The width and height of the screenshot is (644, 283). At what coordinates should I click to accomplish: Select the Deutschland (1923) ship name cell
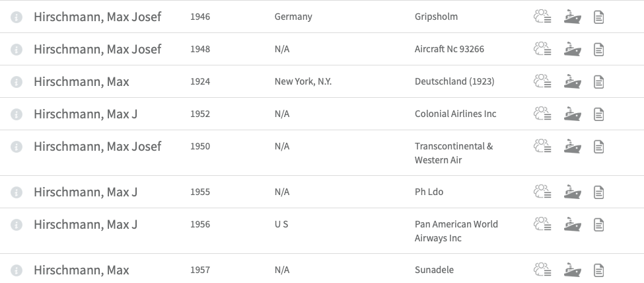pyautogui.click(x=454, y=81)
